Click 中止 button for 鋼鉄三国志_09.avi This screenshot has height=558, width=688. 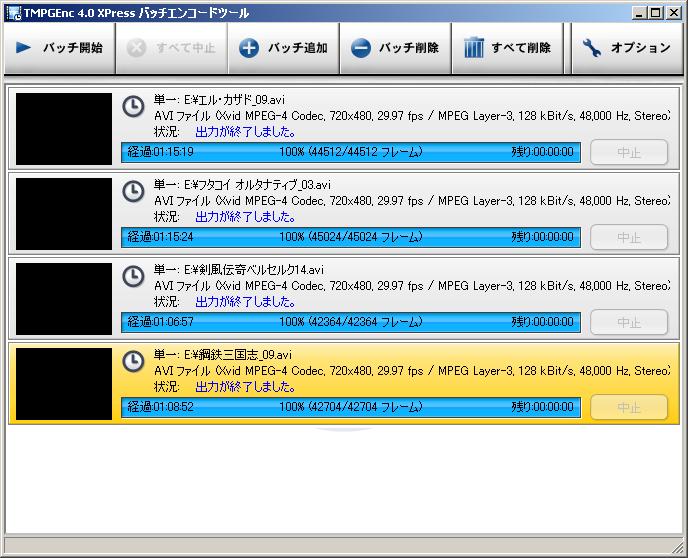629,408
